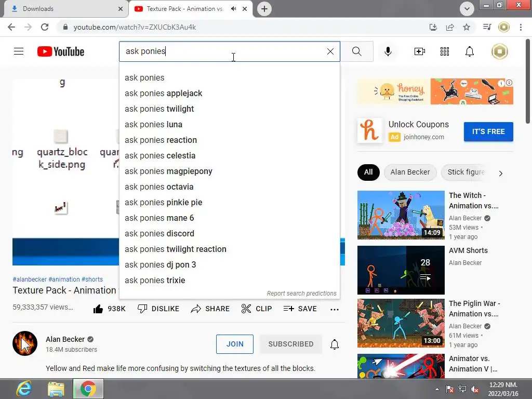
Task: Open The Piglin War video thumbnail
Action: pos(401,323)
